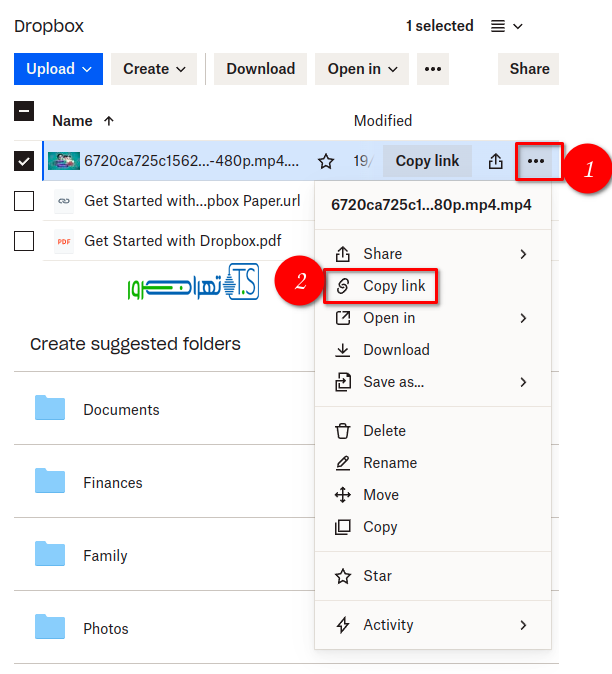Uncheck the selected mp4 file checkbox
Image resolution: width=612 pixels, height=674 pixels.
point(24,161)
